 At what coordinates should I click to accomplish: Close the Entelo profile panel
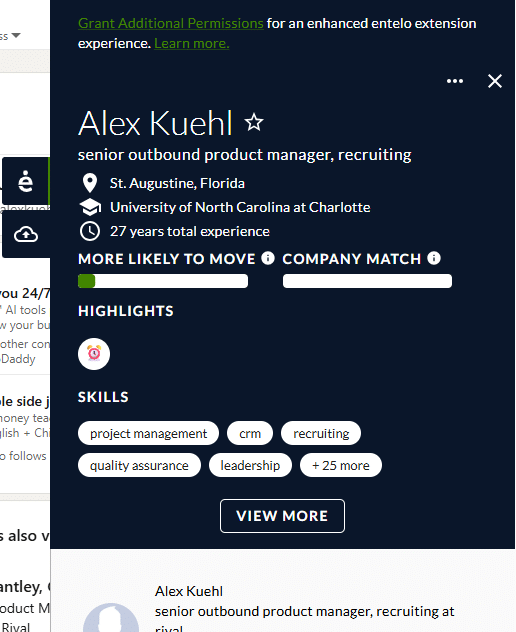click(x=495, y=81)
